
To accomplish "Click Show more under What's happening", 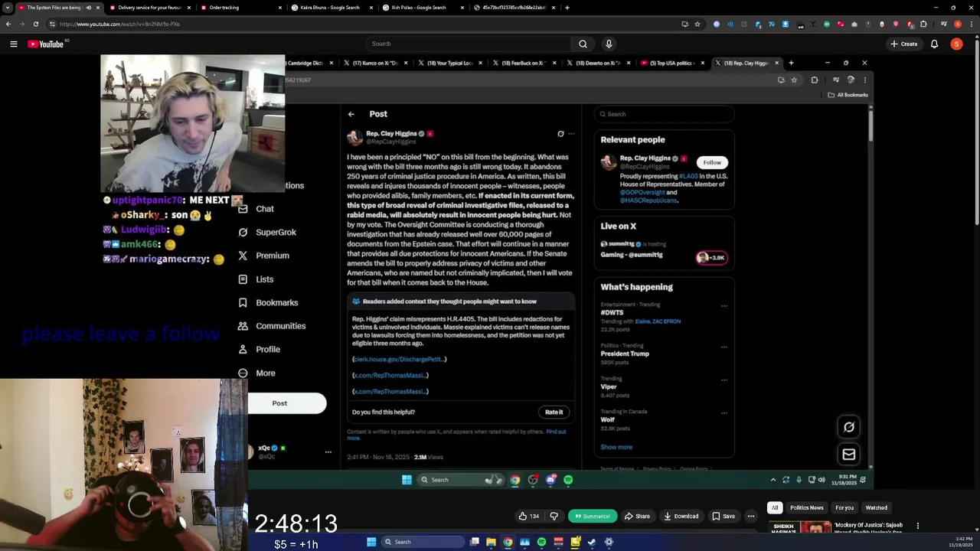I will coord(616,447).
